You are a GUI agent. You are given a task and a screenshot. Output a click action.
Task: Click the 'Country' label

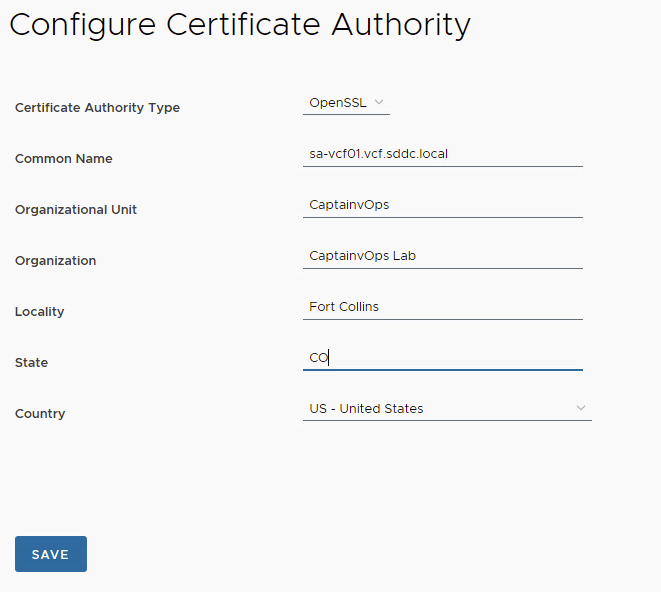point(40,414)
